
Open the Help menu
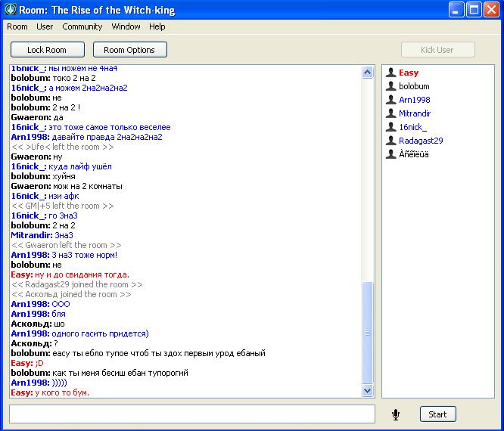[x=157, y=26]
